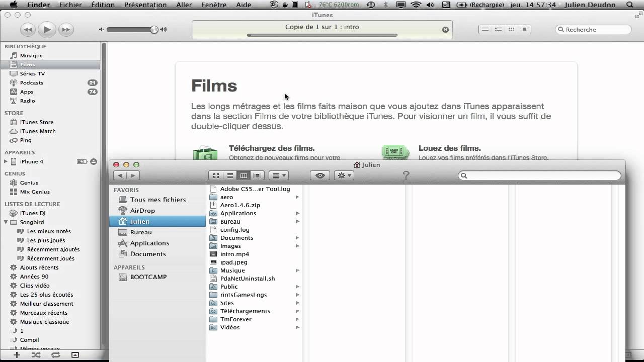Expand the Vidéos folder arrow
644x362 pixels.
297,327
